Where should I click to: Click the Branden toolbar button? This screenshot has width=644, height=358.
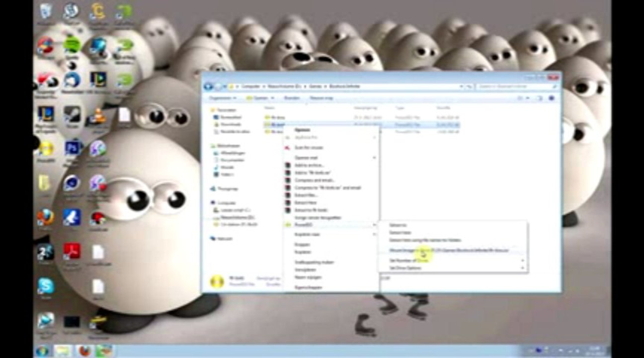292,98
